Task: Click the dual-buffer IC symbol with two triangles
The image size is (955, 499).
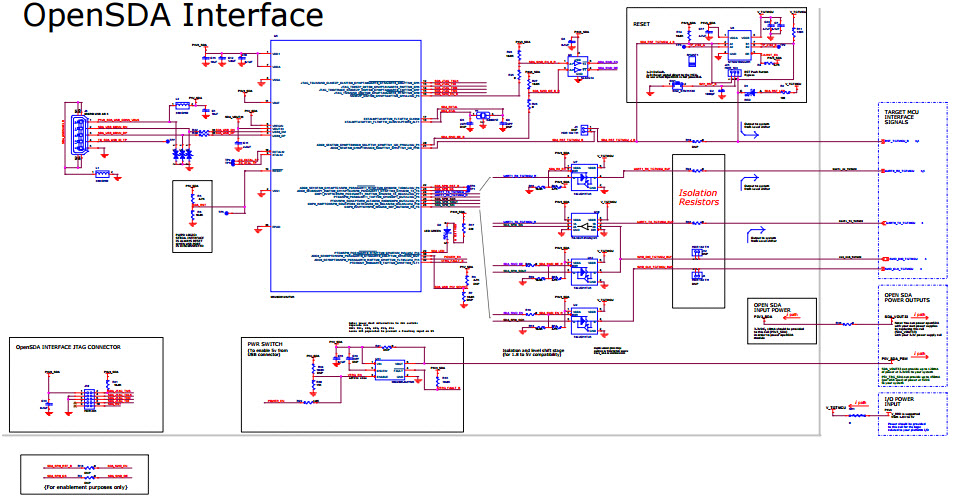Action: click(577, 66)
